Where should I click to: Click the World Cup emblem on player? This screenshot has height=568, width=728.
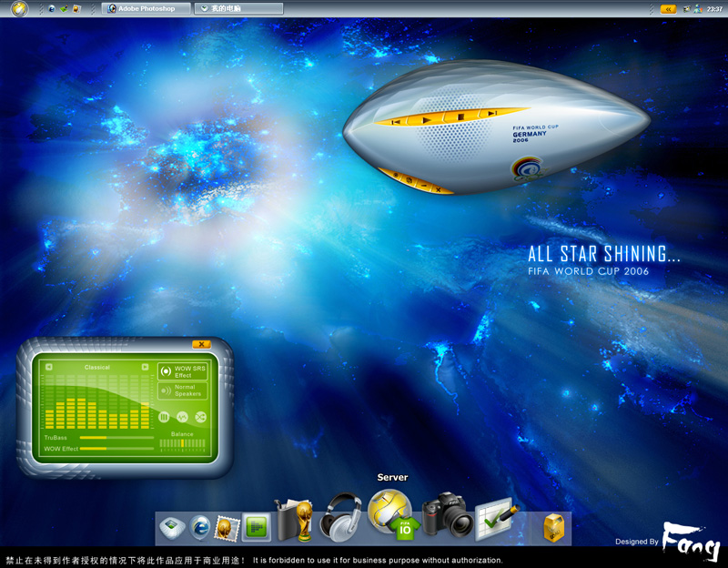pos(531,169)
